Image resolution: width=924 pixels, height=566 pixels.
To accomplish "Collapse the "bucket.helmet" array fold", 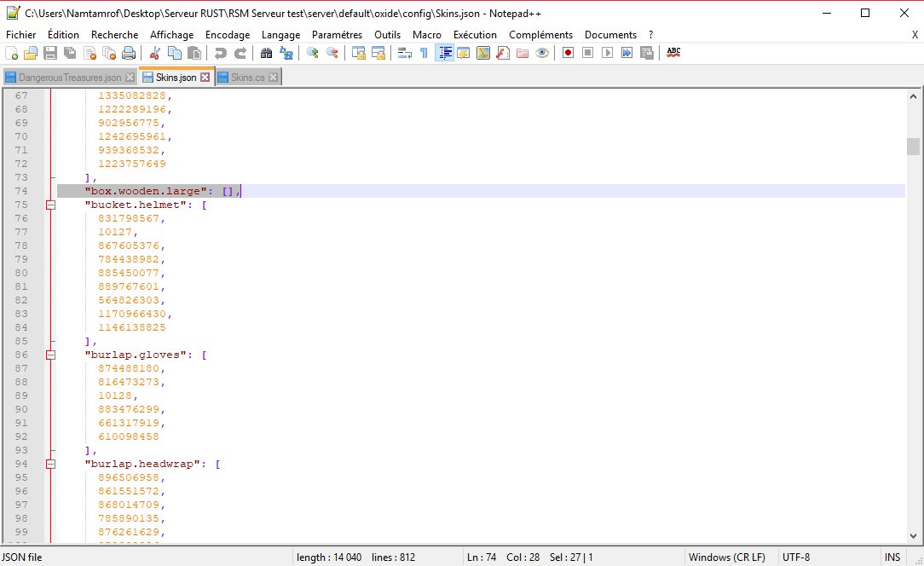I will click(50, 205).
